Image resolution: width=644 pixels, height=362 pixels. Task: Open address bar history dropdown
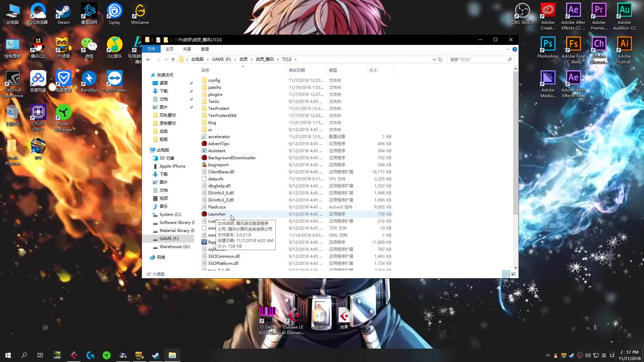pos(434,59)
